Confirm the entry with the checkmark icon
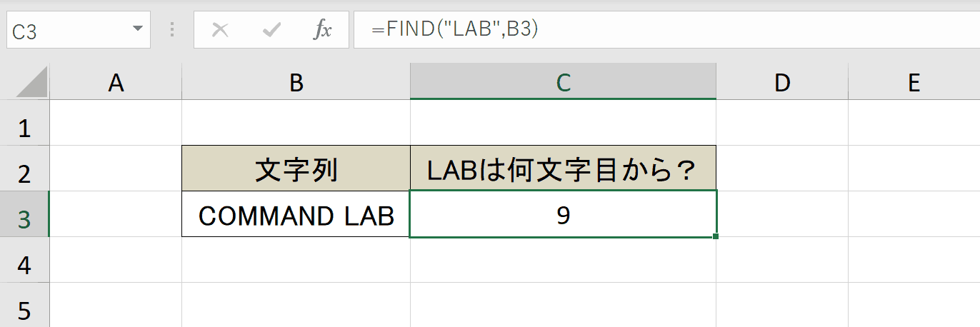 click(x=271, y=30)
